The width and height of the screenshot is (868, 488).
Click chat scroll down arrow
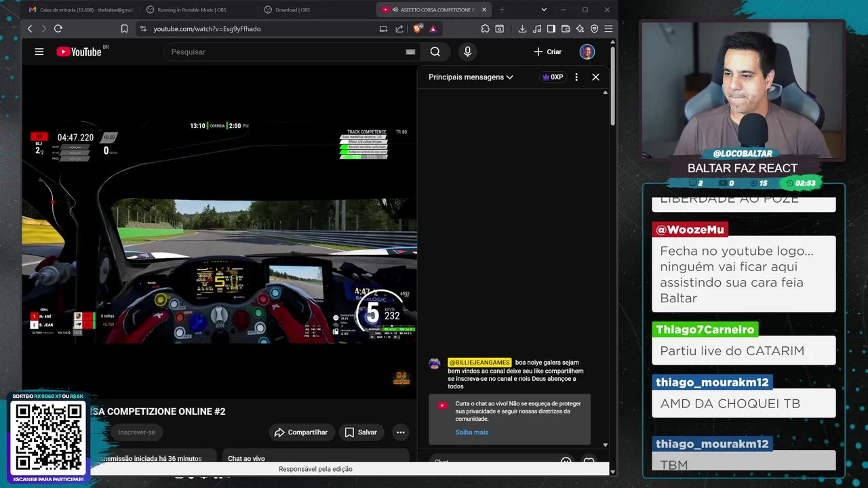606,445
